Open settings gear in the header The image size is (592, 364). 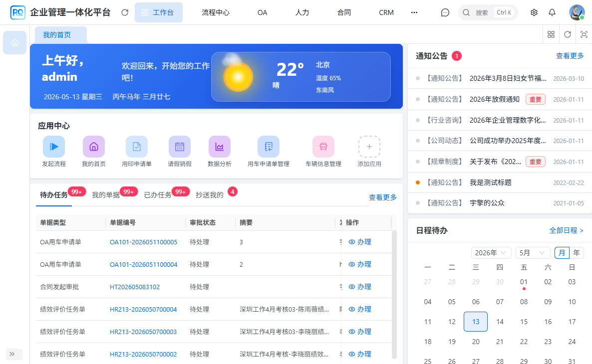point(534,12)
